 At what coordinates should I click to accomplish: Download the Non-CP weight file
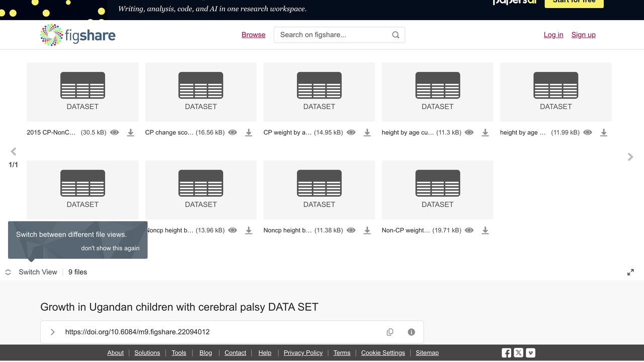485,230
